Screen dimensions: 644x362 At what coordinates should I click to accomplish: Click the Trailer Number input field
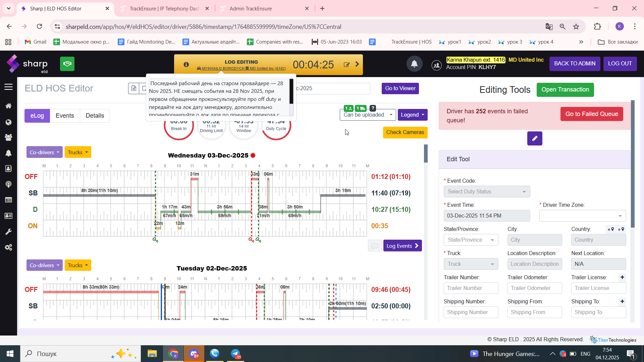tap(471, 288)
